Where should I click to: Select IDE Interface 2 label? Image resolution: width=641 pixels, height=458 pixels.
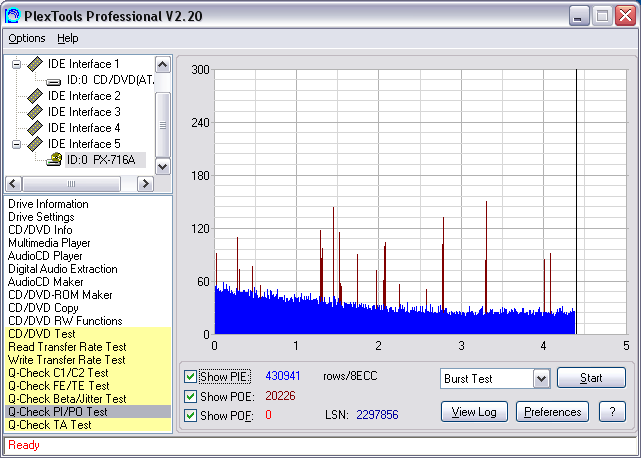tap(84, 96)
